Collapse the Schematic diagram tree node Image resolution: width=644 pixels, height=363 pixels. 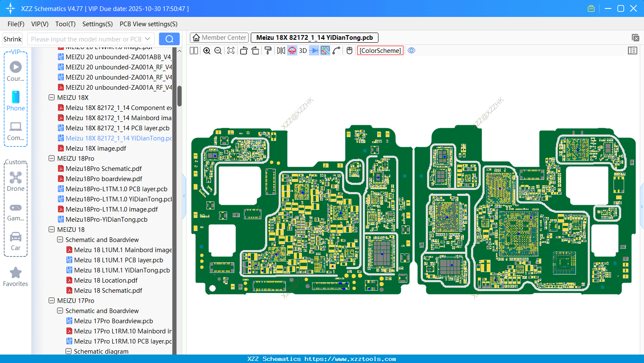(69, 351)
